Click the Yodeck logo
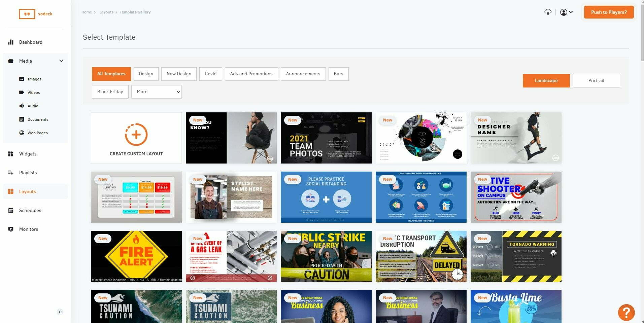The height and width of the screenshot is (323, 644). (x=36, y=14)
